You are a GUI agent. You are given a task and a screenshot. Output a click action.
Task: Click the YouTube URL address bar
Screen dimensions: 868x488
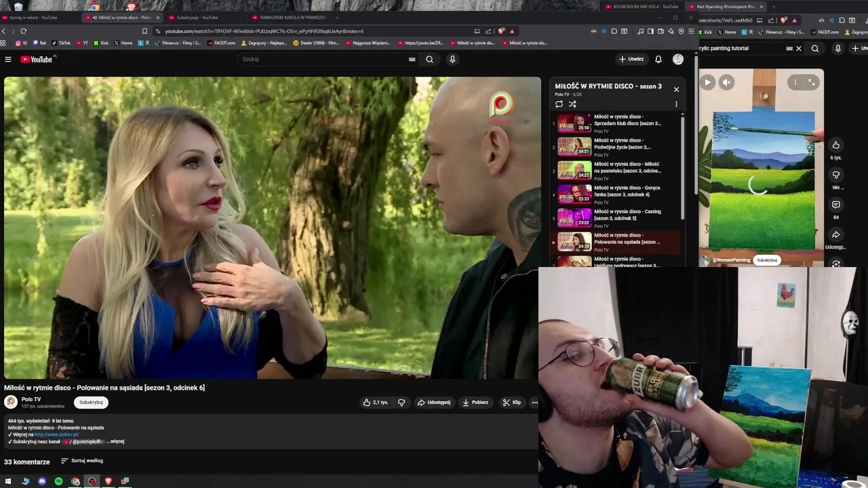[312, 31]
